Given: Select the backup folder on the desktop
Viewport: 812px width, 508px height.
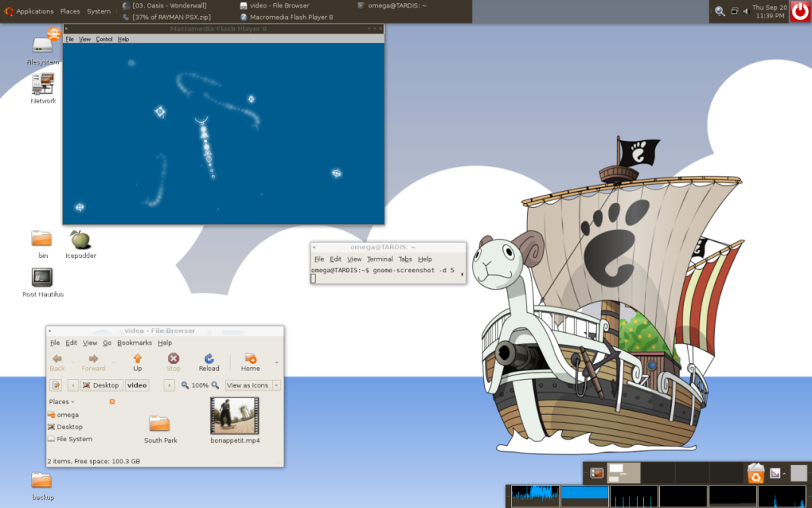Looking at the screenshot, I should click(42, 480).
